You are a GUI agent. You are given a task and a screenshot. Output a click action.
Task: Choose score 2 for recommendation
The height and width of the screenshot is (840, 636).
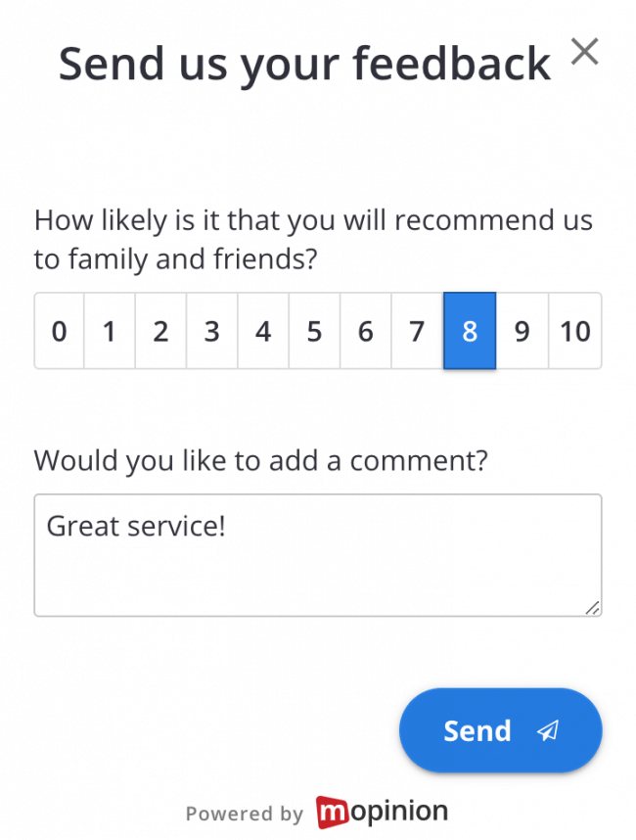(x=160, y=331)
